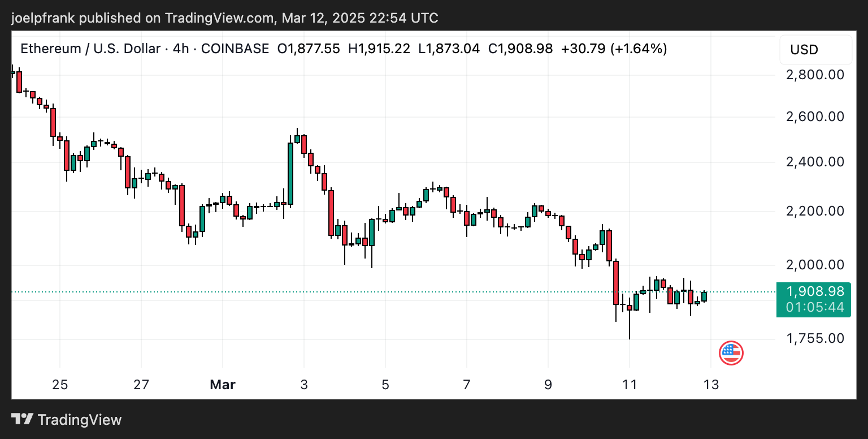Click the Mar label on the date axis

(x=223, y=385)
